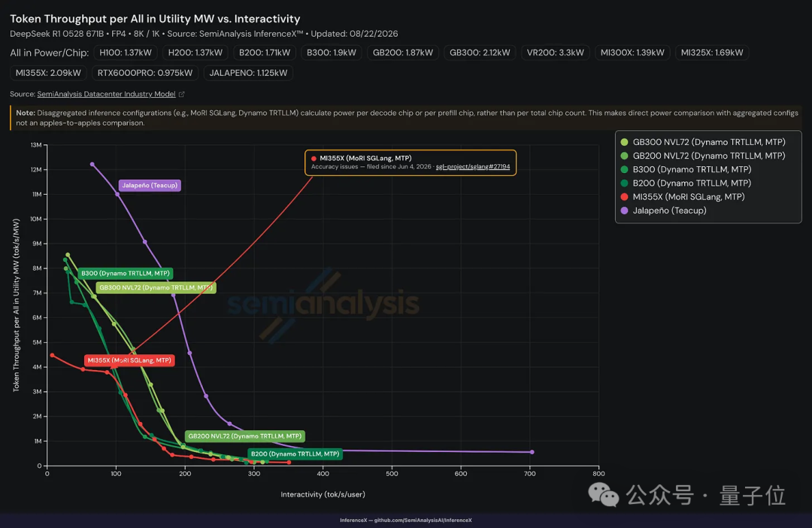
Task: Select the VR200: 3.3kW power chip
Action: (555, 53)
